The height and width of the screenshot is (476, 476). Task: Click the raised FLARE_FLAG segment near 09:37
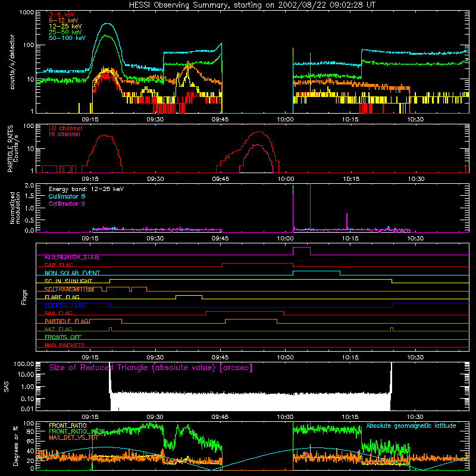pyautogui.click(x=189, y=295)
